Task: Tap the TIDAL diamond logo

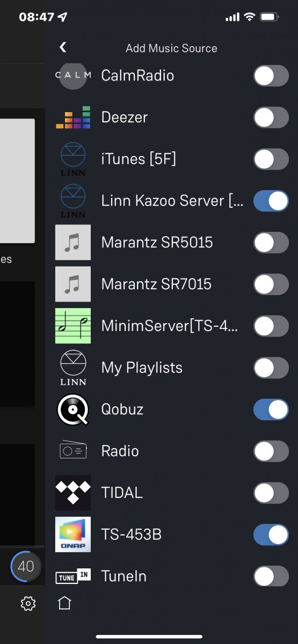Action: (72, 493)
